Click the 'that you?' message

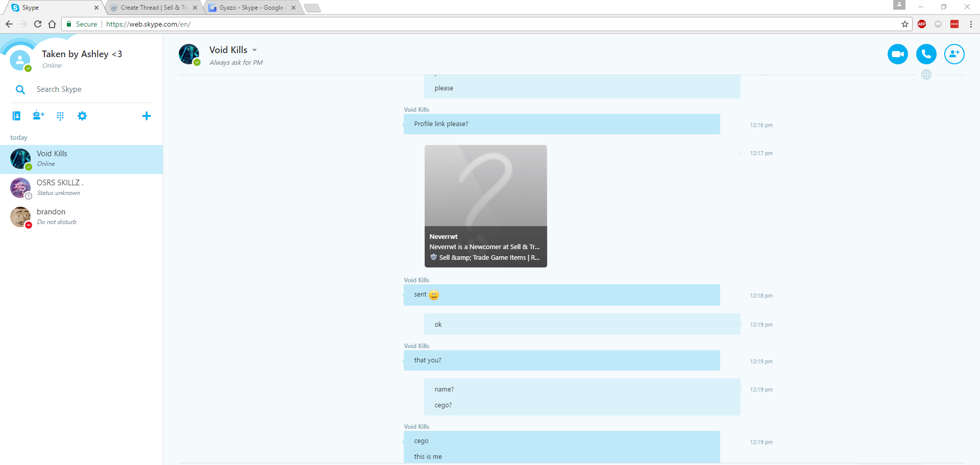point(428,360)
